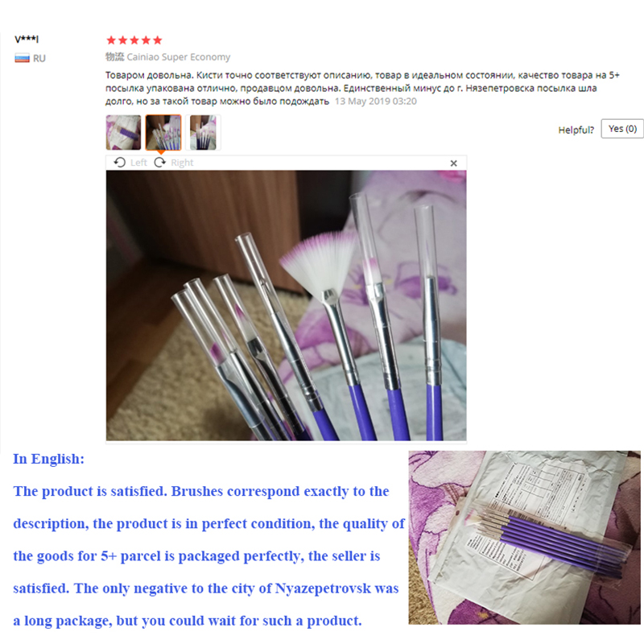Image resolution: width=644 pixels, height=644 pixels.
Task: Click the RU country label
Action: tap(39, 58)
